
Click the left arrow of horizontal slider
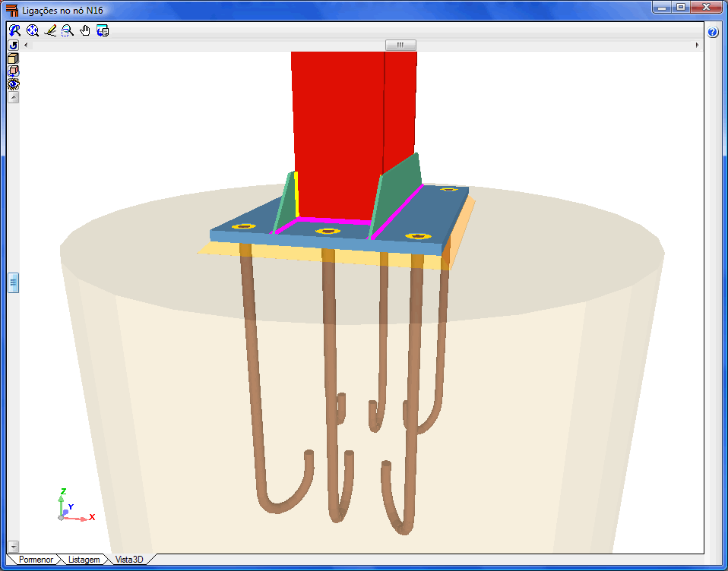[26, 45]
